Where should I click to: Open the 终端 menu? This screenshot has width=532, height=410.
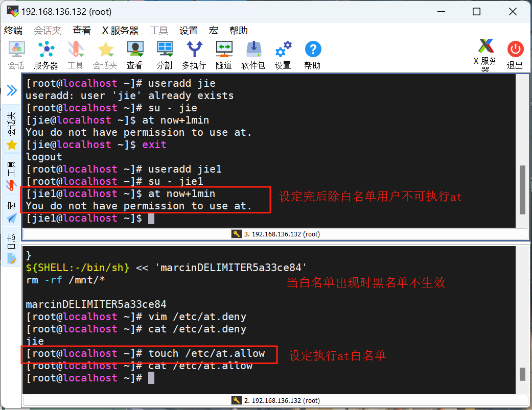click(x=13, y=31)
